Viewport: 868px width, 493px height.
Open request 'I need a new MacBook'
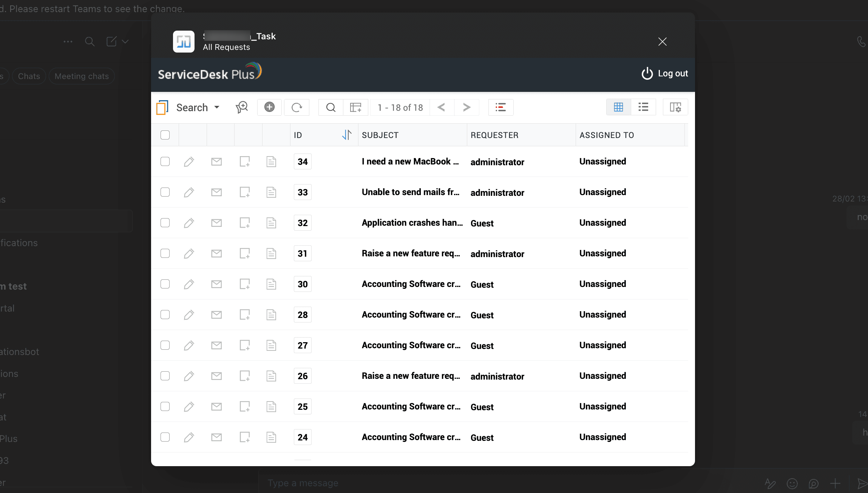(410, 162)
